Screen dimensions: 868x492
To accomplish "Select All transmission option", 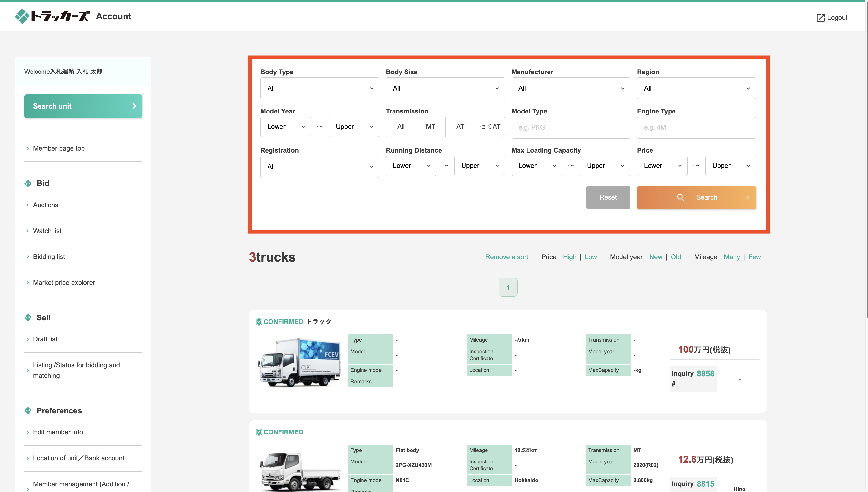I will [x=401, y=127].
